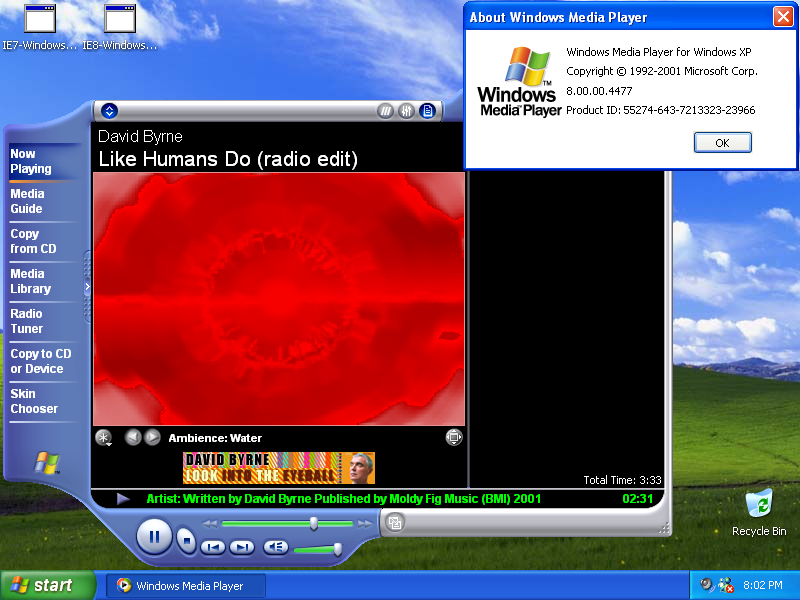Select the Recycle Bin desktop icon
Viewport: 800px width, 600px height.
pos(759,513)
